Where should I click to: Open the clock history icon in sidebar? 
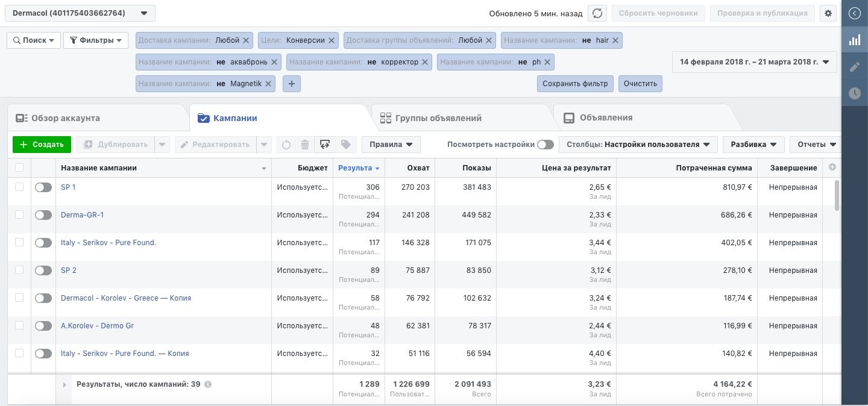tap(855, 93)
